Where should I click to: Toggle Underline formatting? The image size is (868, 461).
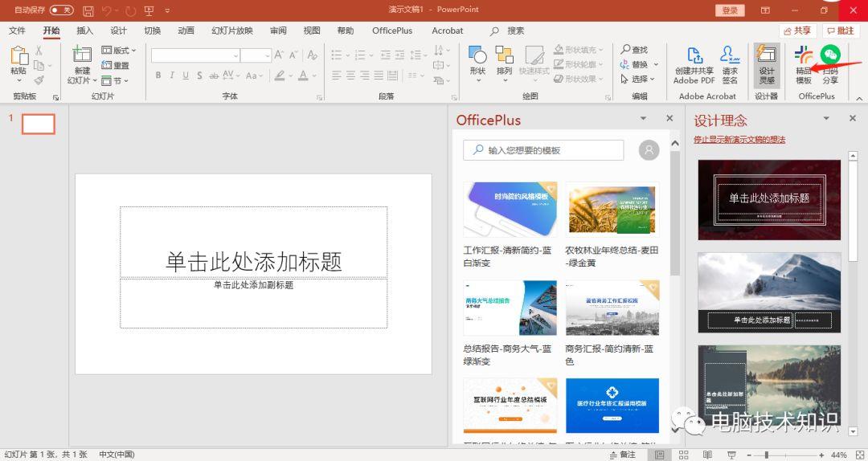point(186,75)
